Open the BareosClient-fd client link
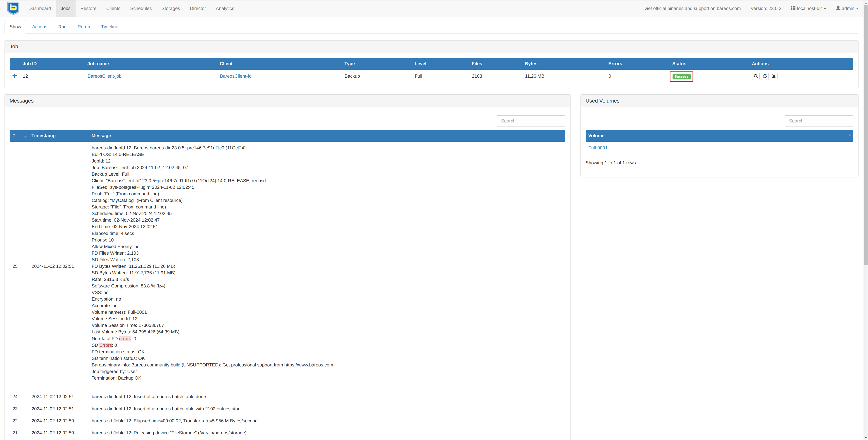This screenshot has height=440, width=868. [x=235, y=76]
